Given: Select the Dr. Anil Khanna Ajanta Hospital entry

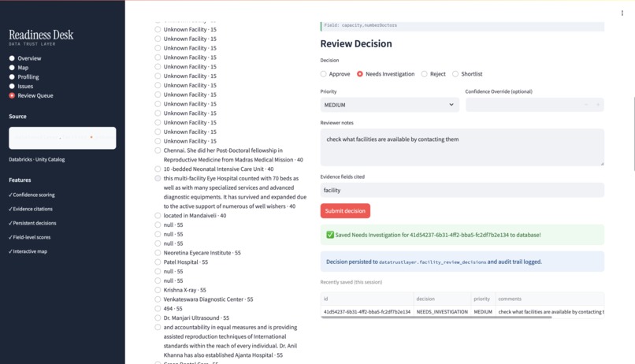Looking at the screenshot, I should [226, 341].
